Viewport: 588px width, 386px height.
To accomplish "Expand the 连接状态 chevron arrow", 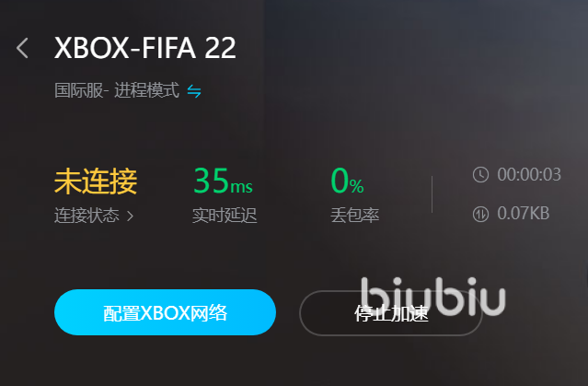I will tap(130, 216).
